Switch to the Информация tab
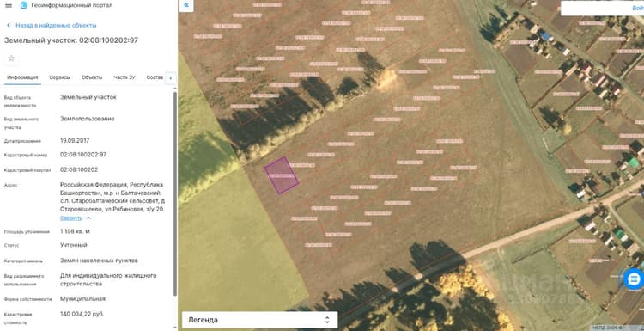This screenshot has height=331, width=644. (x=22, y=77)
